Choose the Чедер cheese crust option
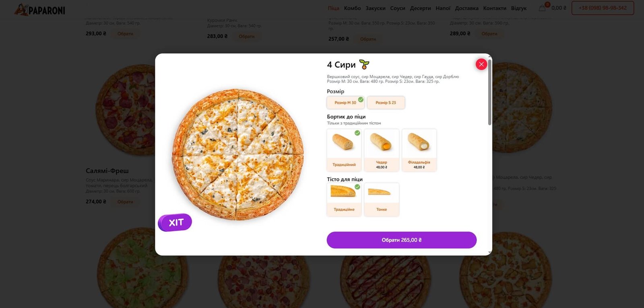644x308 pixels. tap(382, 150)
